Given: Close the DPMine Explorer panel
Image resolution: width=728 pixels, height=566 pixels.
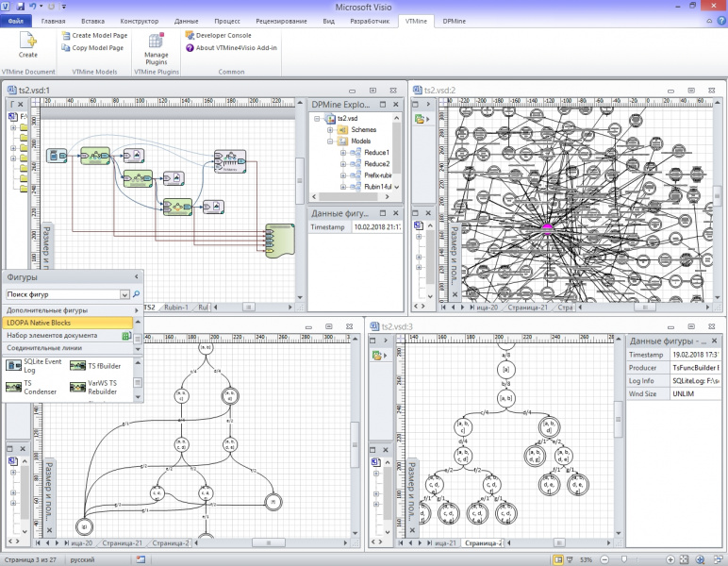Looking at the screenshot, I should pos(396,105).
